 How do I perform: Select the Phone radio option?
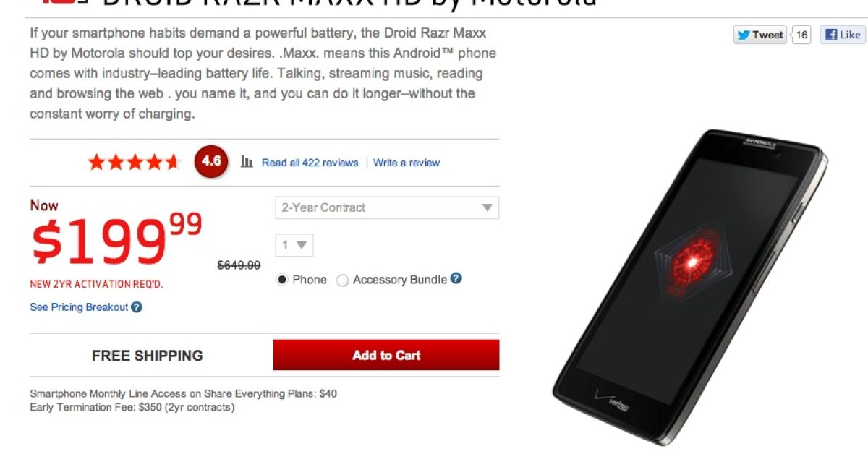[x=282, y=280]
